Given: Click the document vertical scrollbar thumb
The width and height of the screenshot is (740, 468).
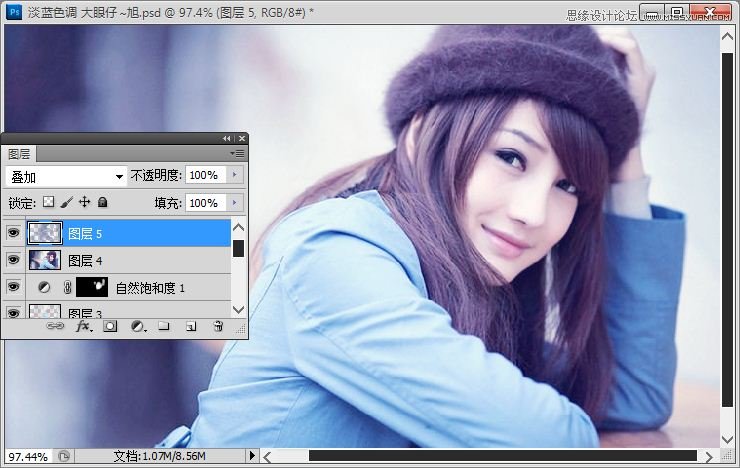Looking at the screenshot, I should (x=727, y=231).
